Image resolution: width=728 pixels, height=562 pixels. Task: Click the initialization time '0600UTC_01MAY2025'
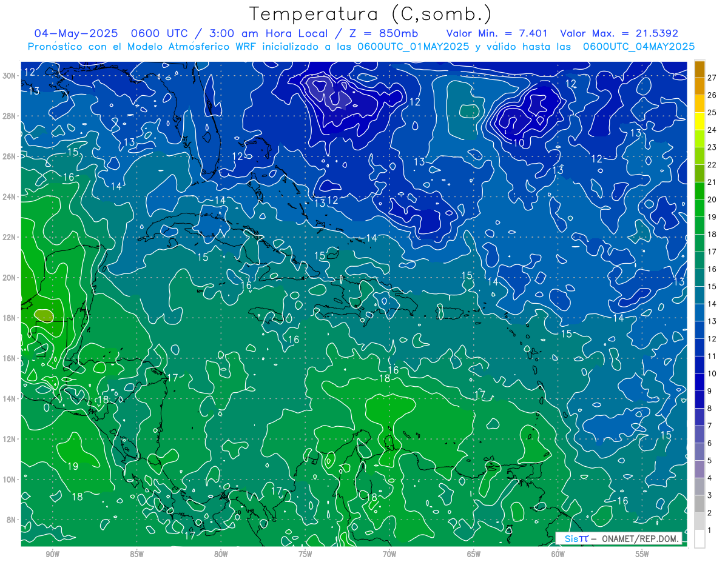tap(413, 47)
